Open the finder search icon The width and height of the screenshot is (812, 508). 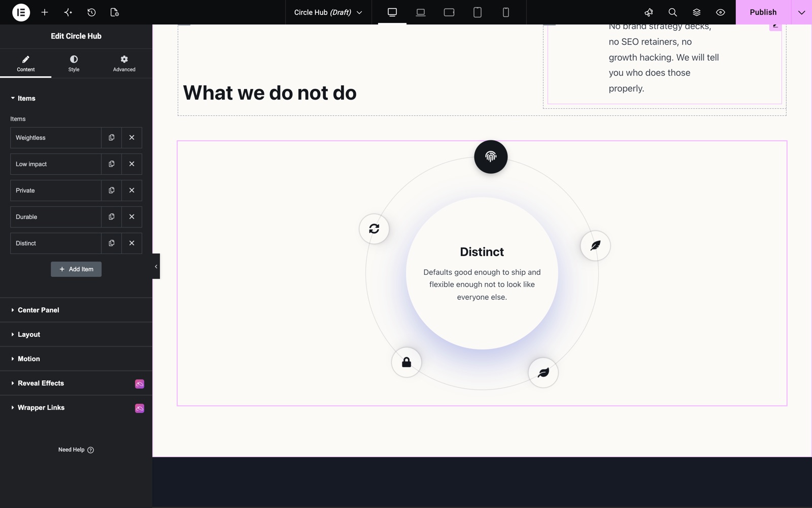coord(672,12)
